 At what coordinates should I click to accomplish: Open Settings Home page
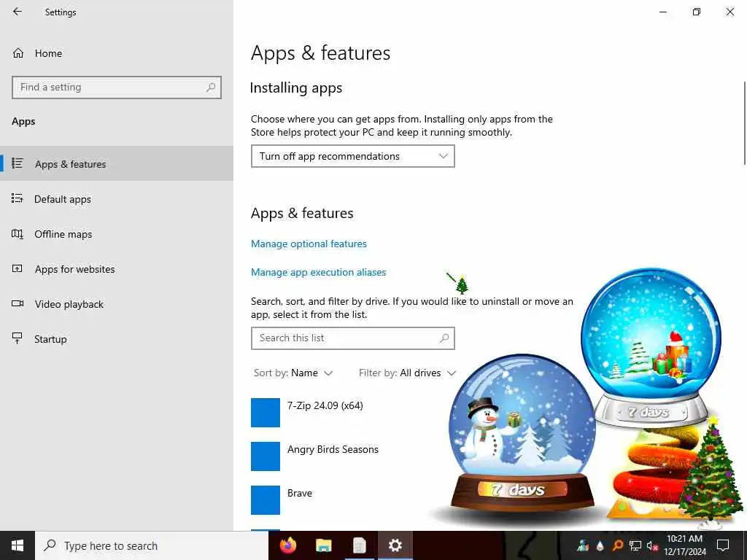click(x=117, y=53)
